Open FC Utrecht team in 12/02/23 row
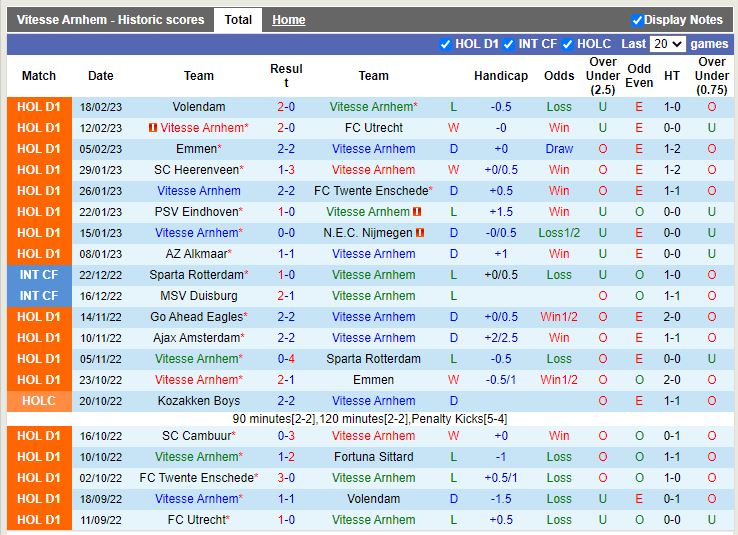This screenshot has width=738, height=535. coord(374,128)
